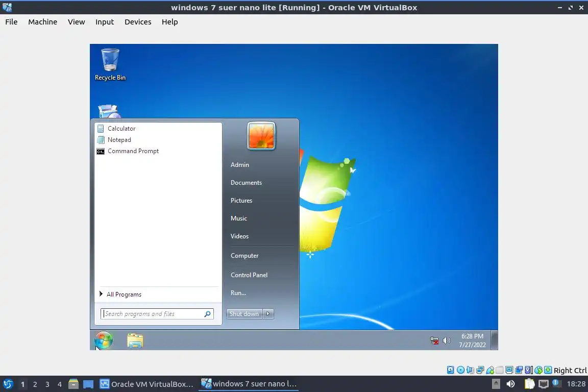The width and height of the screenshot is (588, 392).
Task: Open Windows Explorer from the guest taskbar
Action: 135,340
